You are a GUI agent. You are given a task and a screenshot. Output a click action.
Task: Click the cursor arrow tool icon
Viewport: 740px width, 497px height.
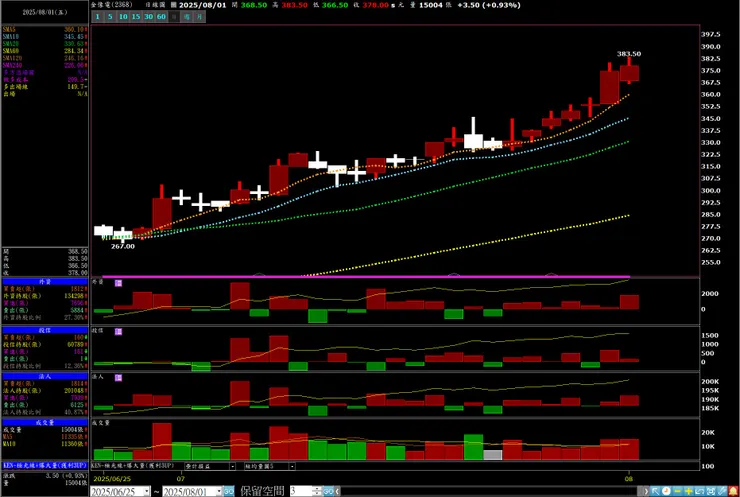click(655, 491)
